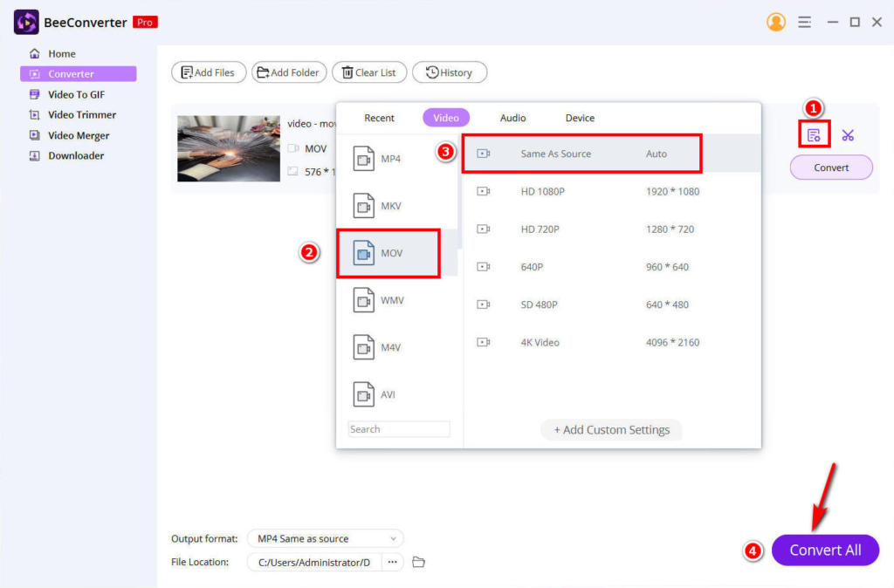
Task: Open the hamburger menu
Action: (x=804, y=22)
